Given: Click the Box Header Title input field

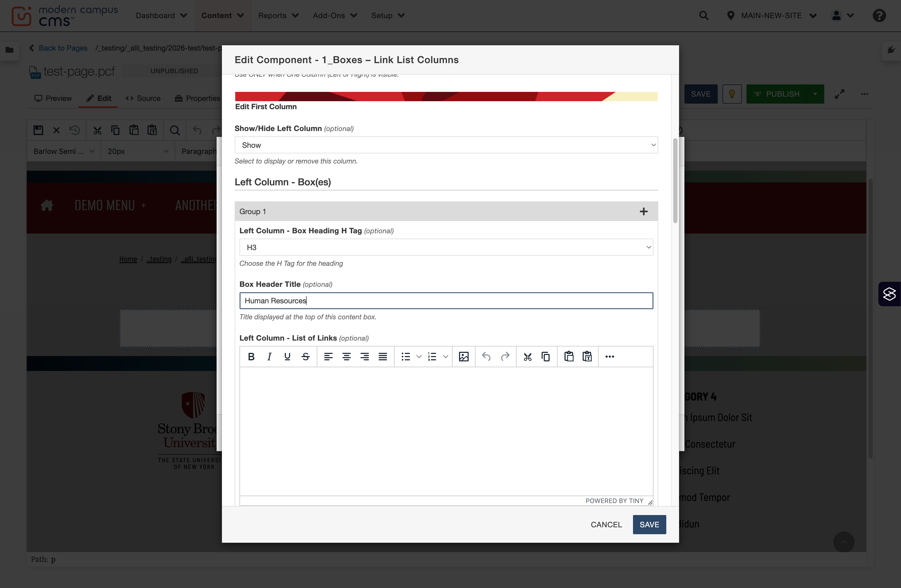Looking at the screenshot, I should click(x=446, y=300).
